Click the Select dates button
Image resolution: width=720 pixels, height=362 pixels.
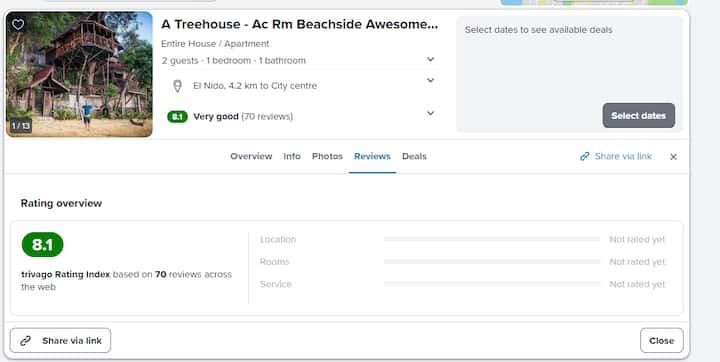[639, 116]
